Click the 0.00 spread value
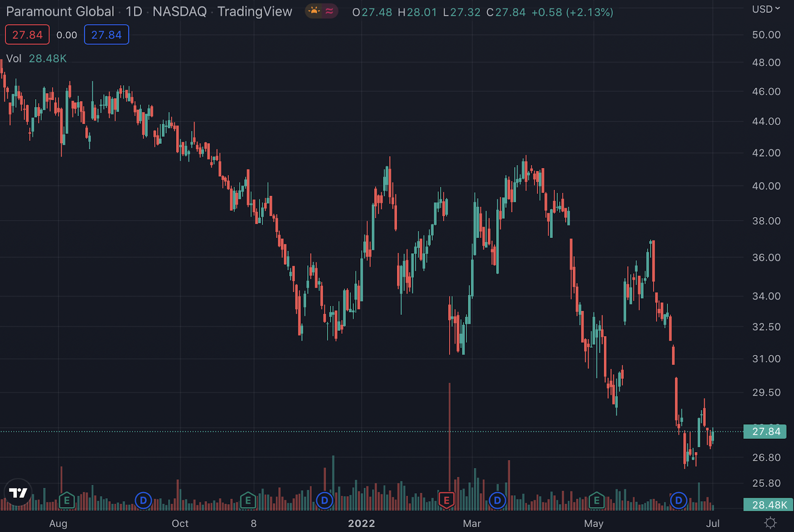 click(x=67, y=35)
